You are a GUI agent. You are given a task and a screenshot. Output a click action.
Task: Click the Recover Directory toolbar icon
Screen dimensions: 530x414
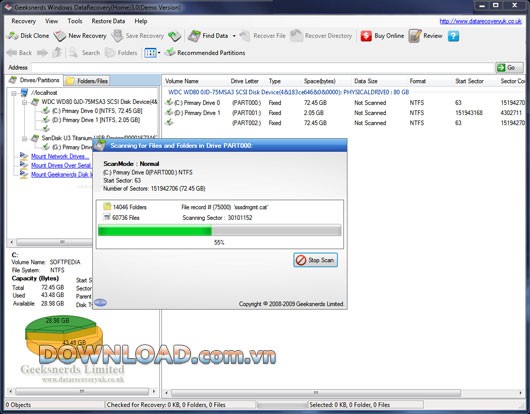point(296,35)
